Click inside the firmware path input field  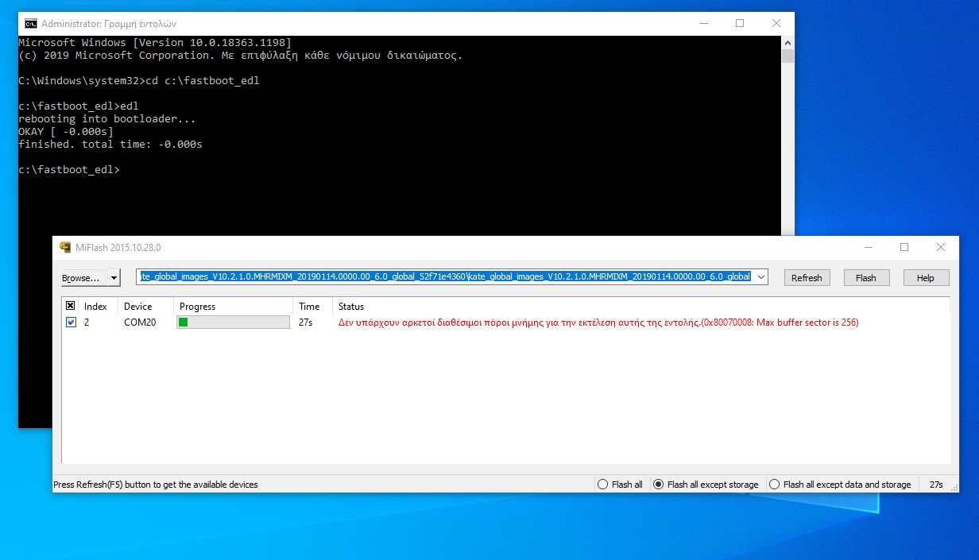445,277
